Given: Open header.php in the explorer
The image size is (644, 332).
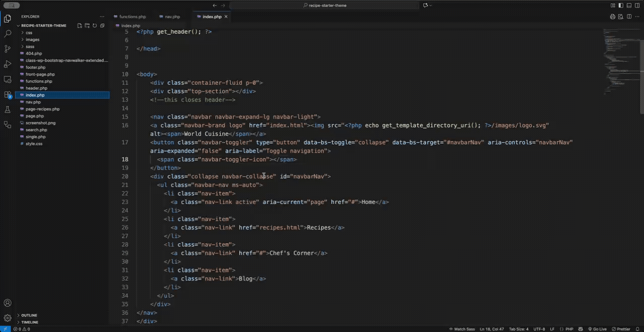Looking at the screenshot, I should point(36,88).
